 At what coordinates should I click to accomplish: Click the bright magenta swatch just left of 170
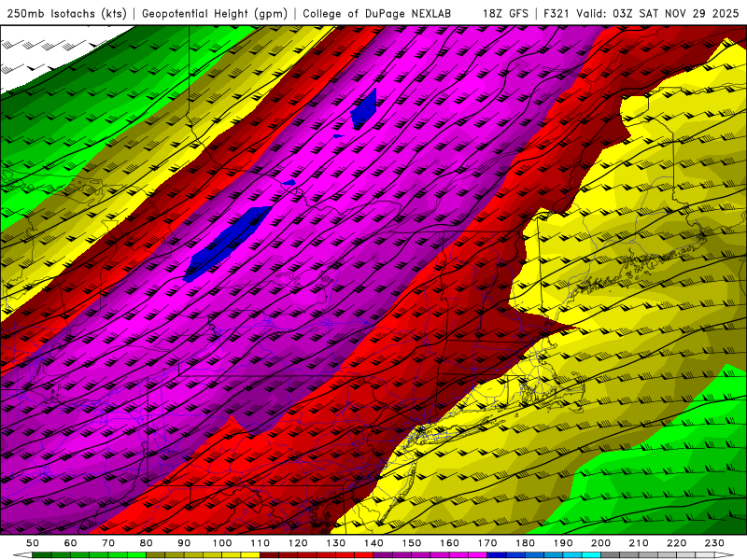click(478, 555)
